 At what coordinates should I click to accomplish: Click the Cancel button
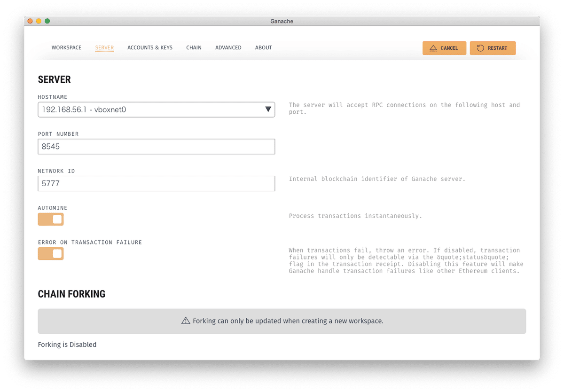click(444, 48)
